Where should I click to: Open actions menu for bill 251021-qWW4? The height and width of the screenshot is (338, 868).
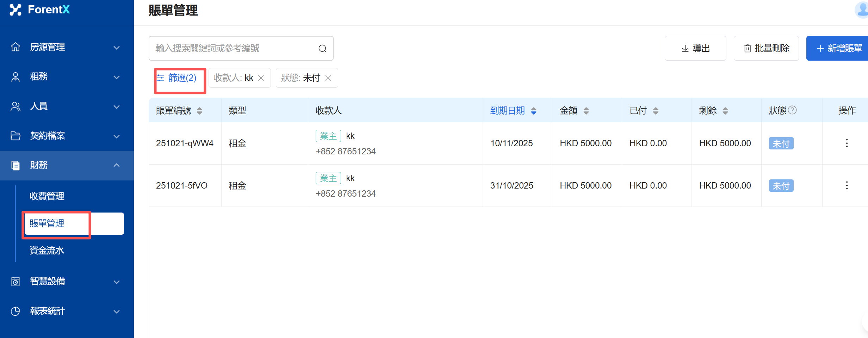(847, 143)
